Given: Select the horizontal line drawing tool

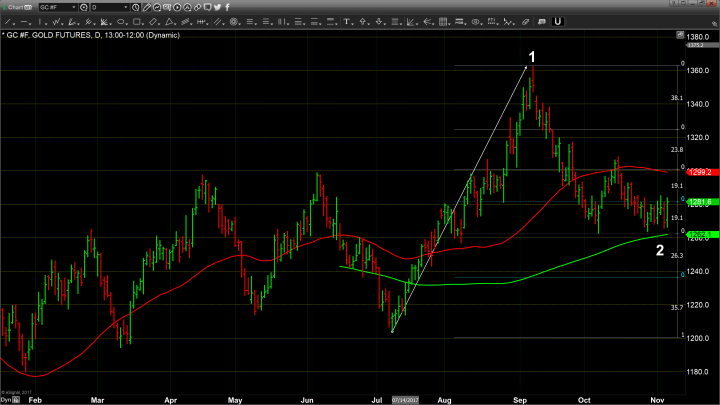Looking at the screenshot, I should coord(23,21).
